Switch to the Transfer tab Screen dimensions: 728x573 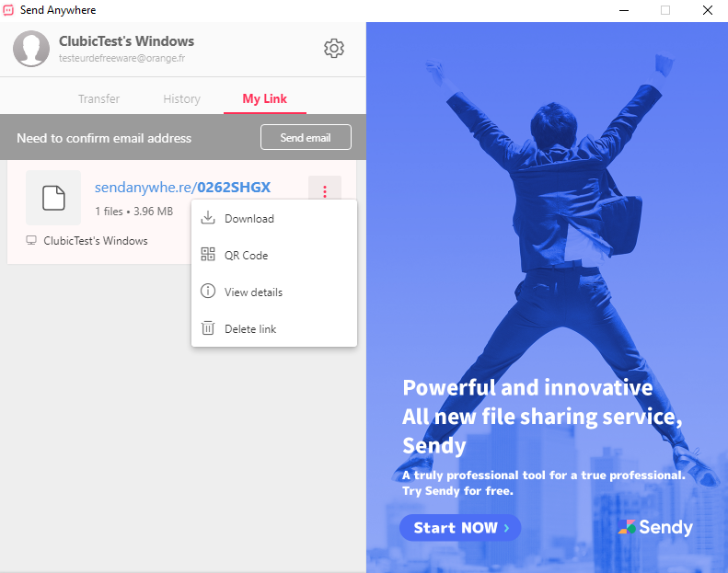(98, 98)
